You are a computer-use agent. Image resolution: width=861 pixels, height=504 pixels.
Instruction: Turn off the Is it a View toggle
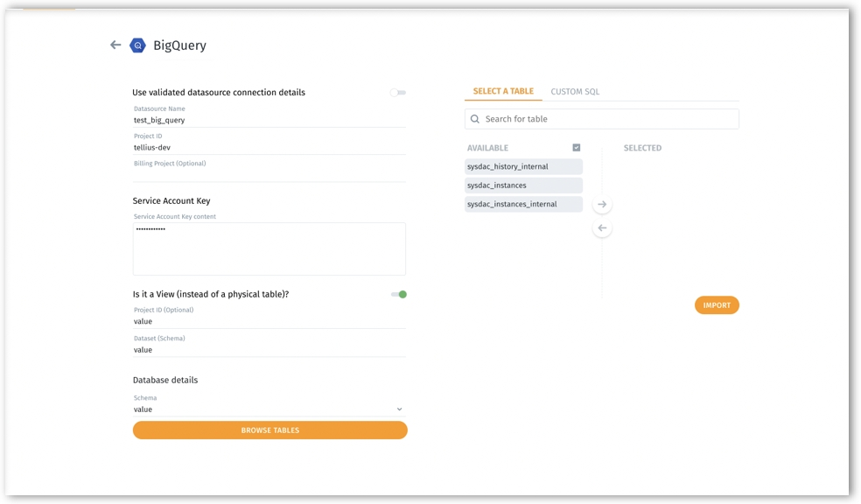tap(399, 294)
